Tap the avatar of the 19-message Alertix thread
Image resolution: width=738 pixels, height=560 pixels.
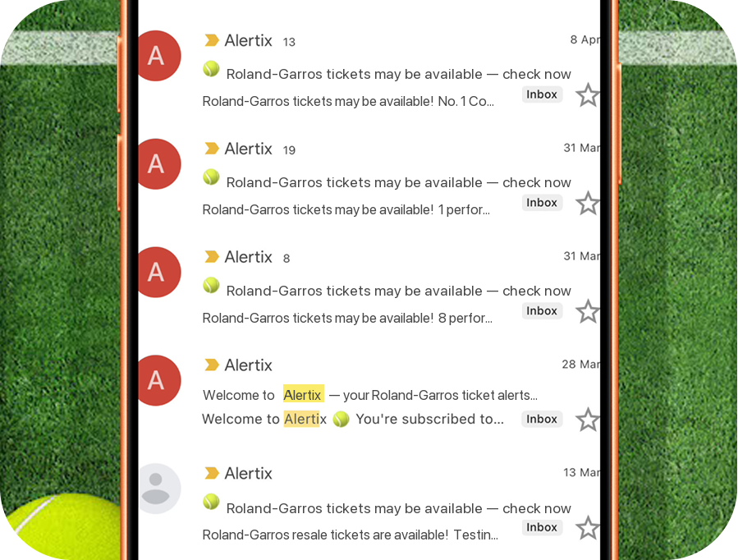[156, 164]
